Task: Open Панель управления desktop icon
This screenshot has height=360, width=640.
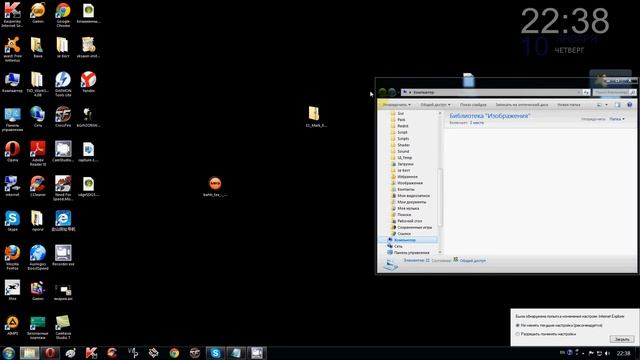Action: click(12, 118)
